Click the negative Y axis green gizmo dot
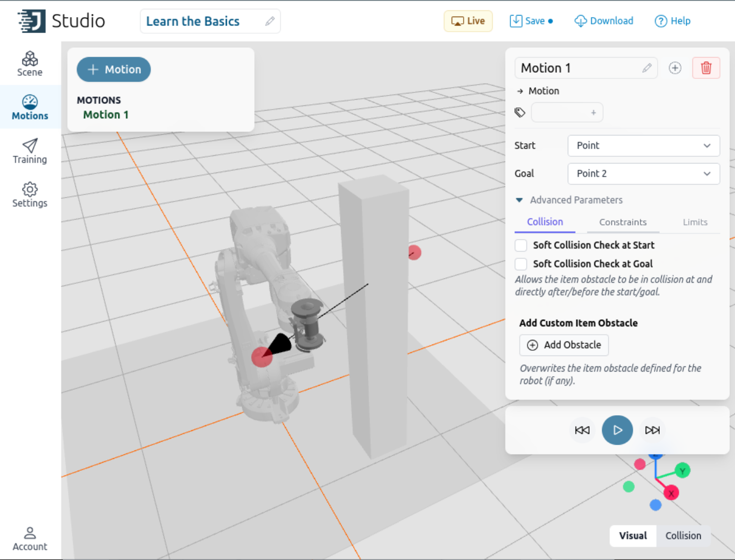 (629, 486)
